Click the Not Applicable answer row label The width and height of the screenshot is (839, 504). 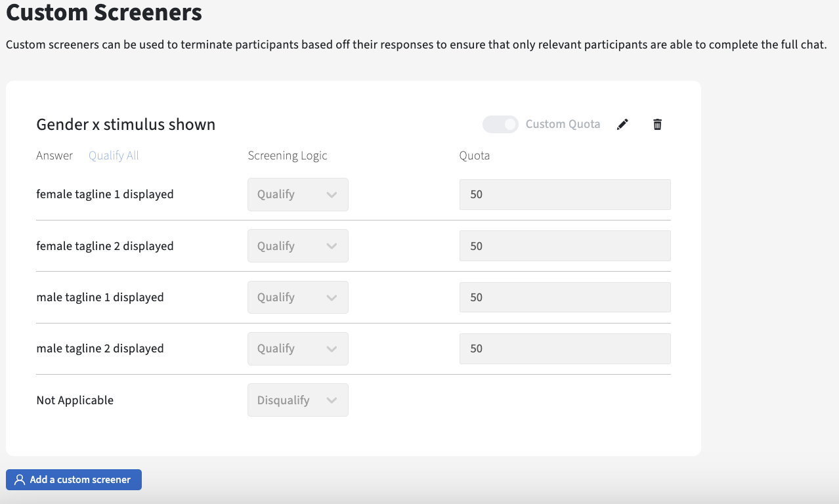click(75, 400)
